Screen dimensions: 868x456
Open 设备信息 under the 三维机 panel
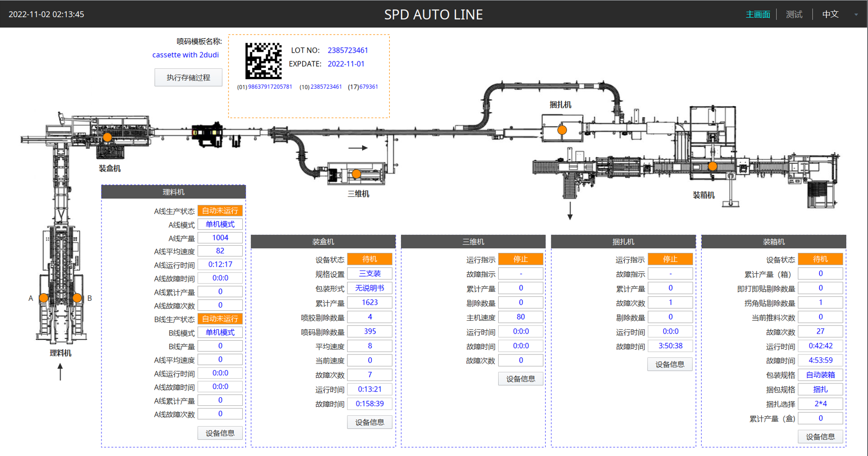(x=521, y=379)
